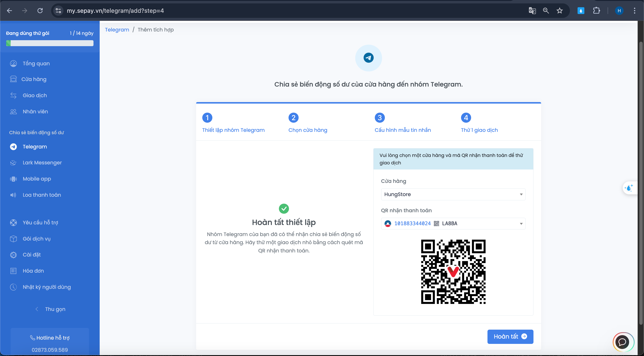Click the green checkmark success icon
Viewport: 644px width, 356px height.
pyautogui.click(x=284, y=208)
